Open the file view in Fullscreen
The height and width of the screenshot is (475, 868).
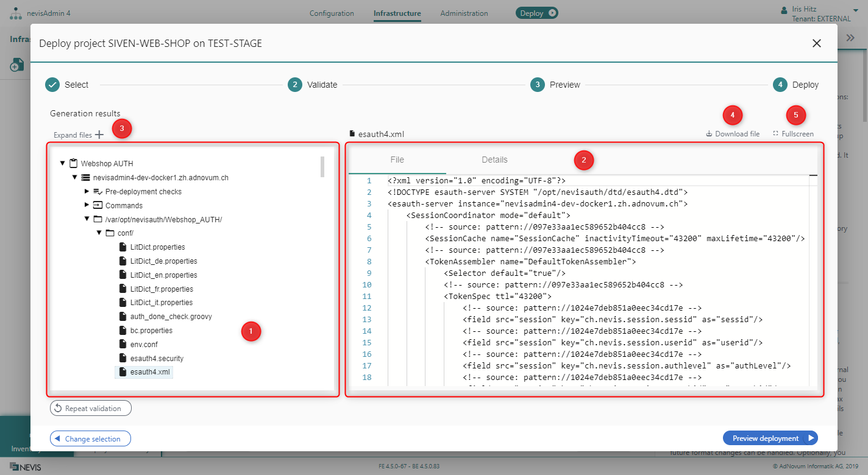pyautogui.click(x=792, y=134)
